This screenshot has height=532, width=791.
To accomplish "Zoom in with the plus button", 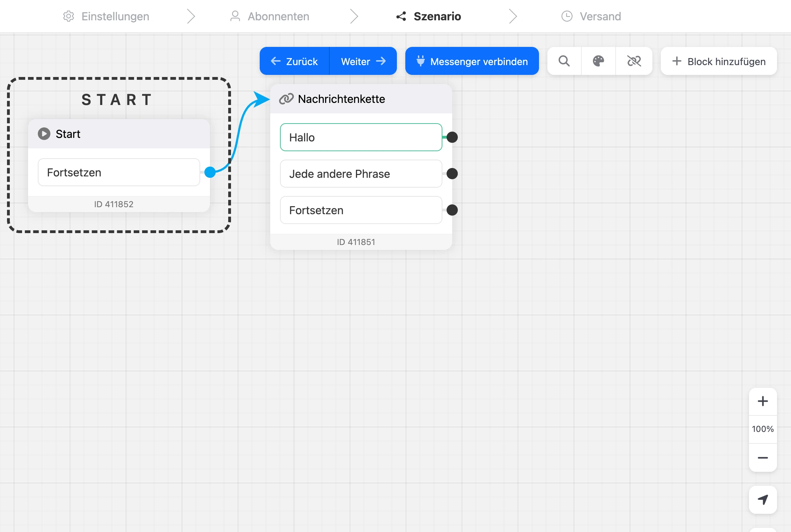I will [763, 401].
